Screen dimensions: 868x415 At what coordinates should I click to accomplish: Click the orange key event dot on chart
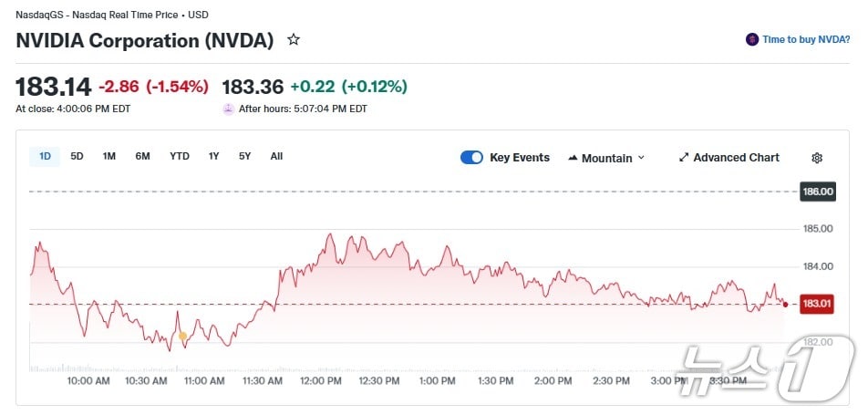pyautogui.click(x=182, y=337)
